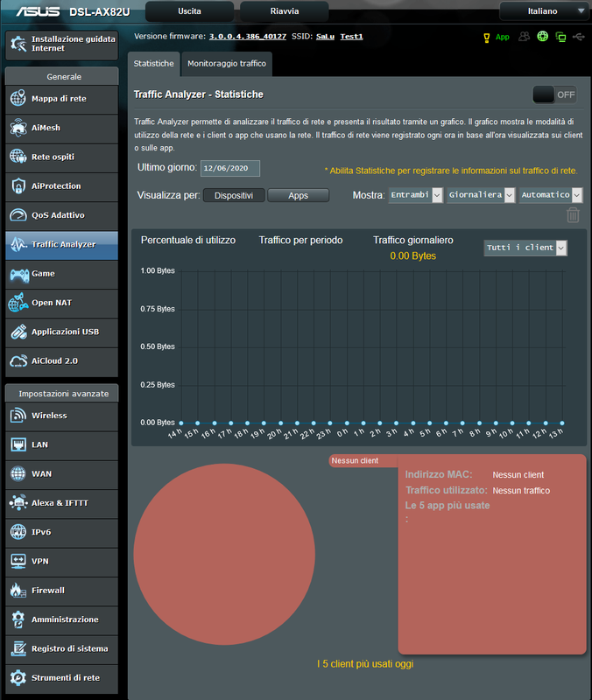Open Installazione guidata Internet wizard icon

click(18, 44)
